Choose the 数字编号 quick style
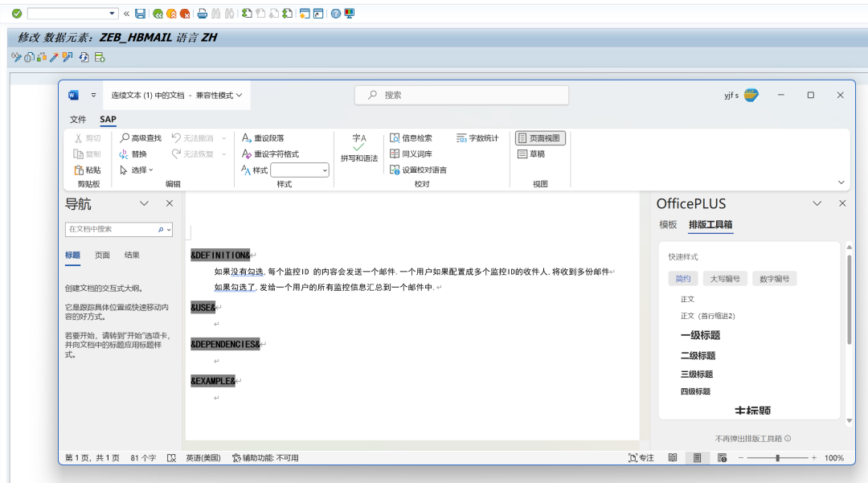Screen dimensions: 868x483 (x=775, y=279)
